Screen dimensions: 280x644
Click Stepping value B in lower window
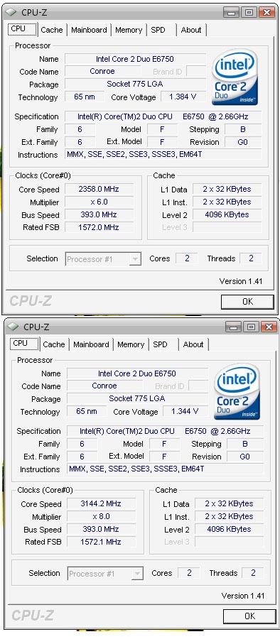tap(245, 444)
